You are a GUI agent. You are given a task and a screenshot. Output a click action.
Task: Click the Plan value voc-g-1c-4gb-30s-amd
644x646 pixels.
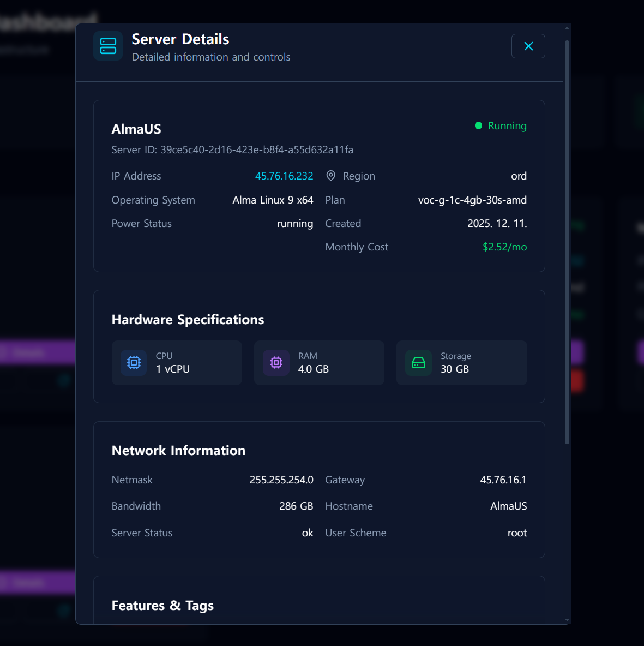(472, 200)
